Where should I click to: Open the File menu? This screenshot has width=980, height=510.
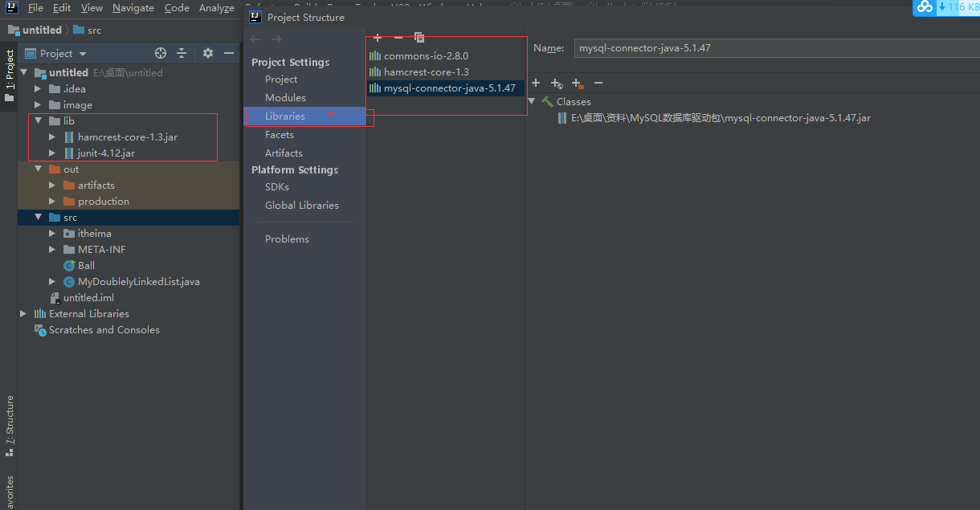pyautogui.click(x=35, y=8)
